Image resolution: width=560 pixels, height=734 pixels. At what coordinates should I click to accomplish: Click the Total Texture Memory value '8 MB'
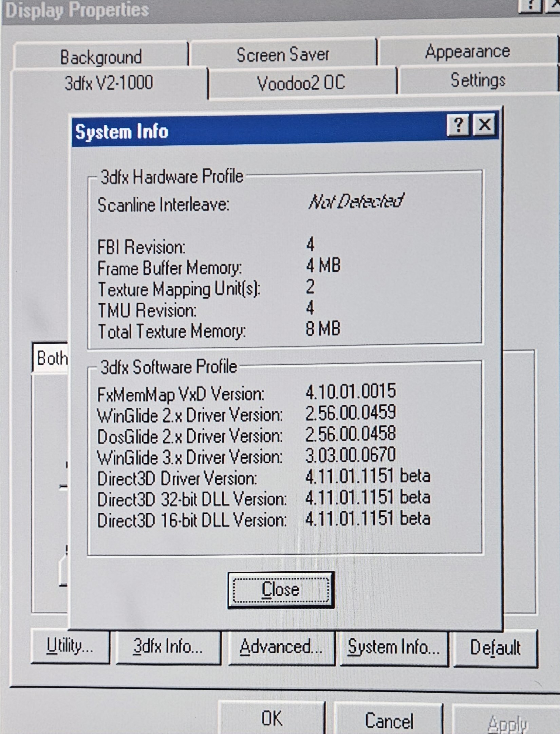(323, 329)
